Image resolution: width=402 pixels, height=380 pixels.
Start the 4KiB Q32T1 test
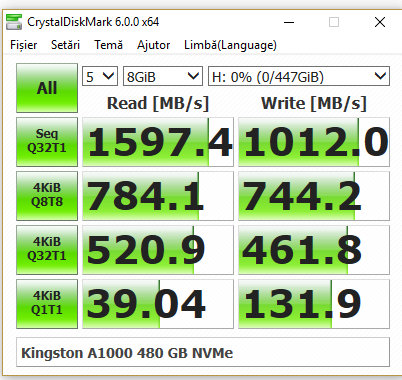coord(47,250)
